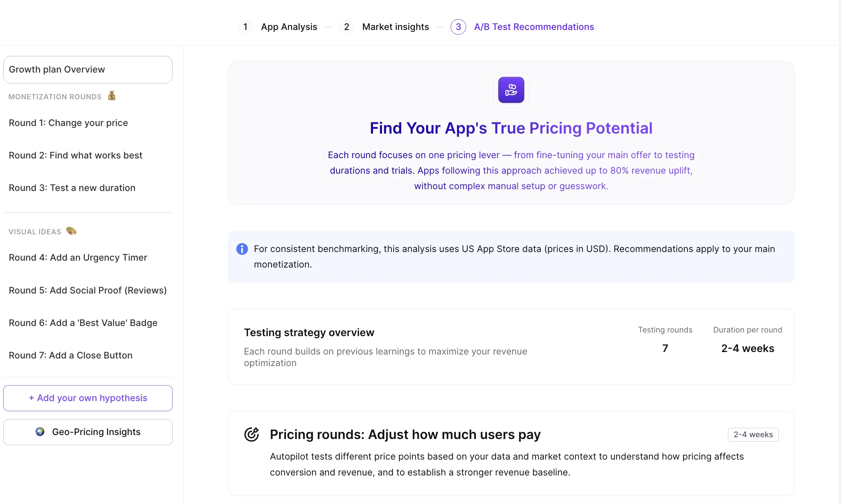This screenshot has height=504, width=842.
Task: Select Round 3: Test a new duration
Action: [x=72, y=188]
